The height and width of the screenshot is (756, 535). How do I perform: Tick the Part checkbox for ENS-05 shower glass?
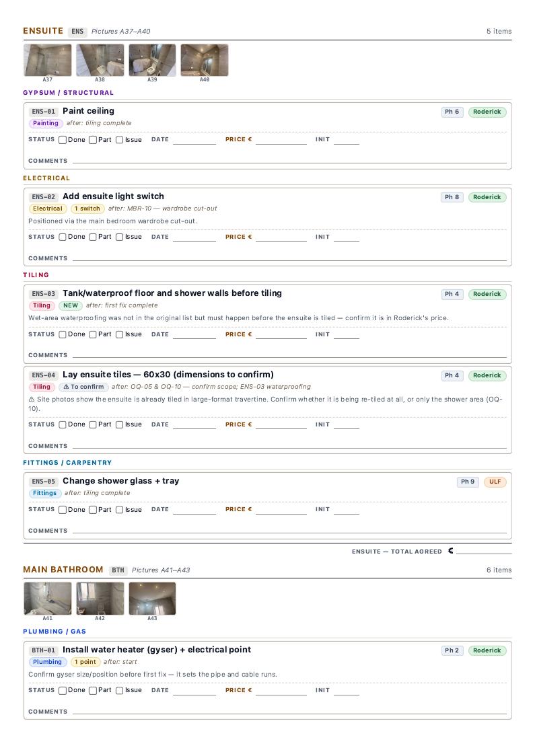(x=93, y=510)
